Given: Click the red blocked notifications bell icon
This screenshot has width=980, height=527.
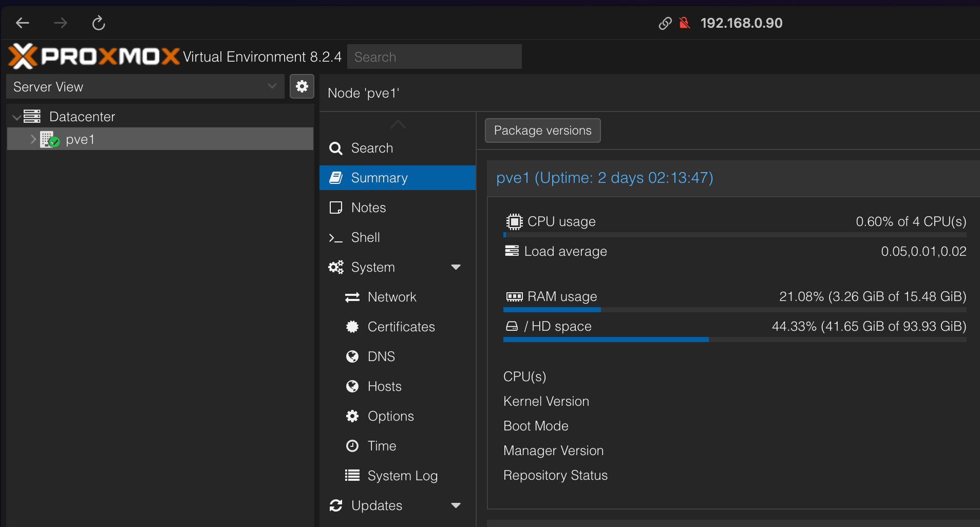Looking at the screenshot, I should (684, 23).
